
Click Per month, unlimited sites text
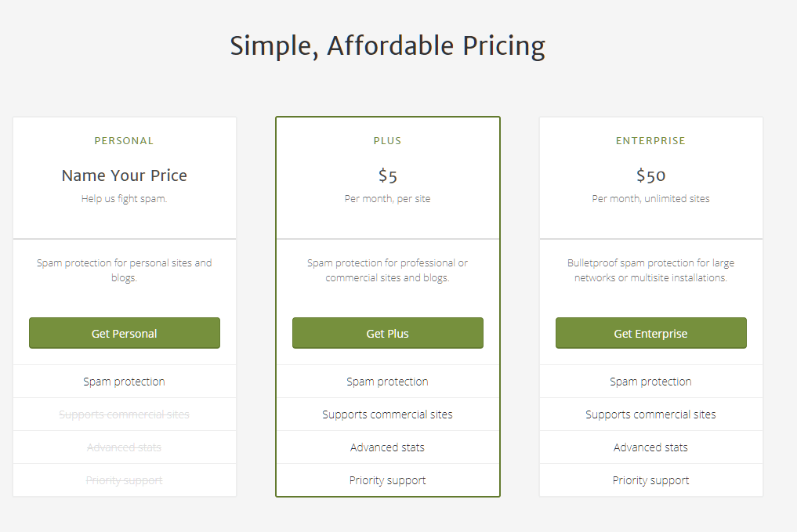coord(650,199)
